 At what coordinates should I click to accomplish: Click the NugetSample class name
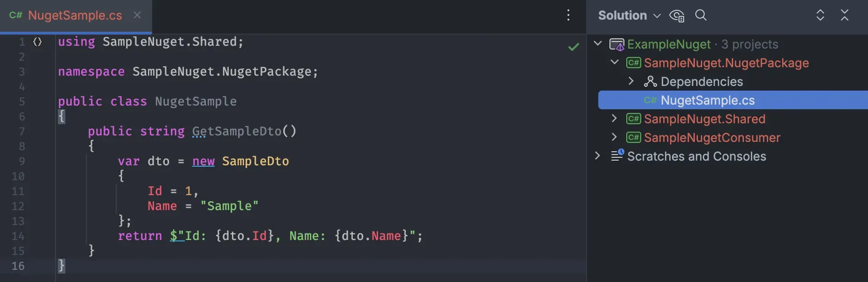pyautogui.click(x=196, y=102)
